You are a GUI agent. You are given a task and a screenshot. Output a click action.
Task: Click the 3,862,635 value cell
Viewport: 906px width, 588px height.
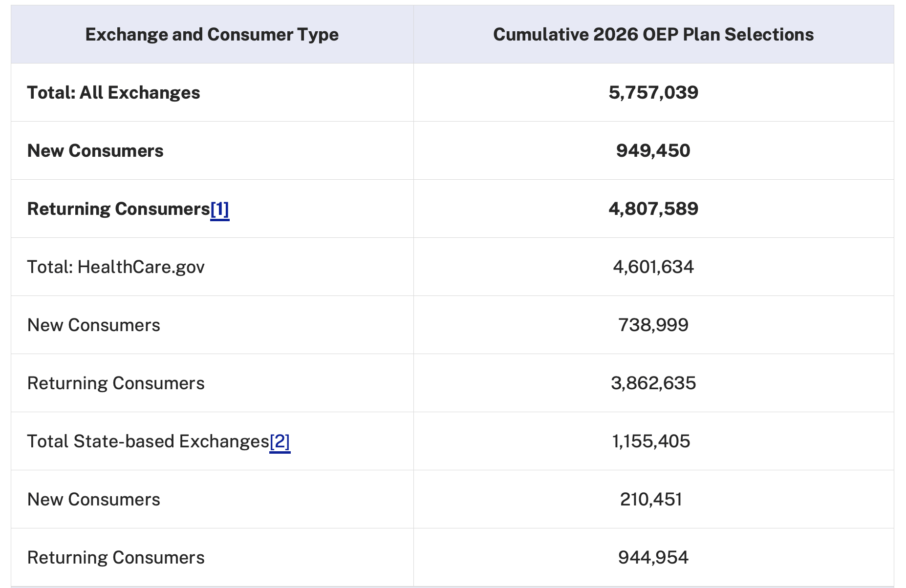pyautogui.click(x=653, y=383)
